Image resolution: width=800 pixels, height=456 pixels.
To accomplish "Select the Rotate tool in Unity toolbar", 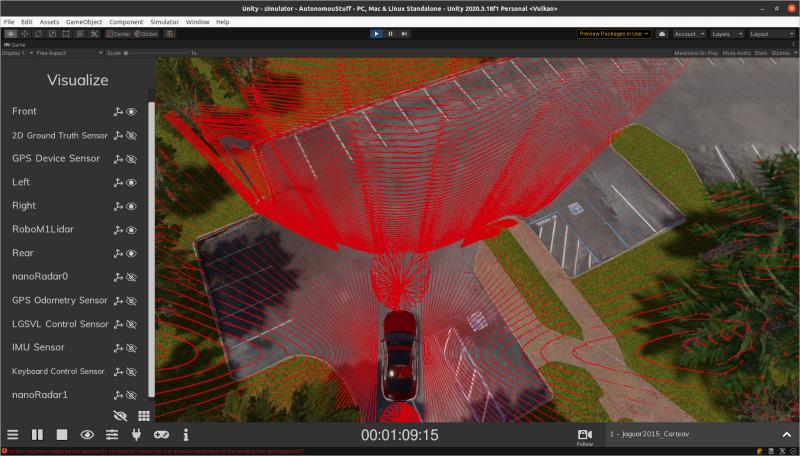I will (38, 34).
